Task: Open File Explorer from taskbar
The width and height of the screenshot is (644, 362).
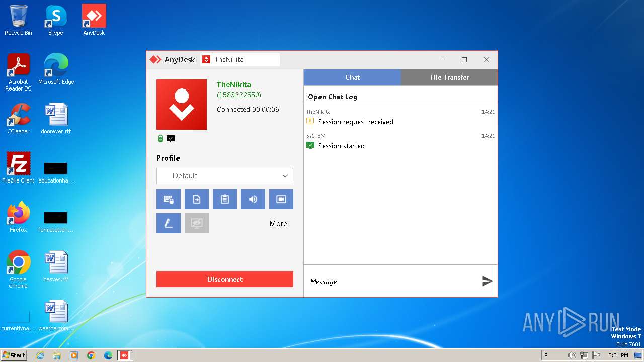Action: 57,355
